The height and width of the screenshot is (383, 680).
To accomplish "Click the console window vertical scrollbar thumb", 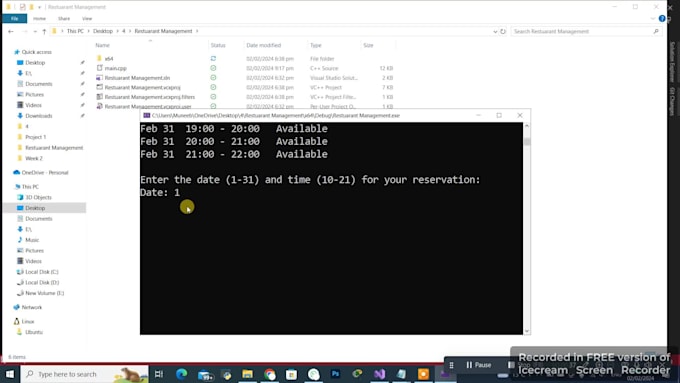I will (x=526, y=141).
